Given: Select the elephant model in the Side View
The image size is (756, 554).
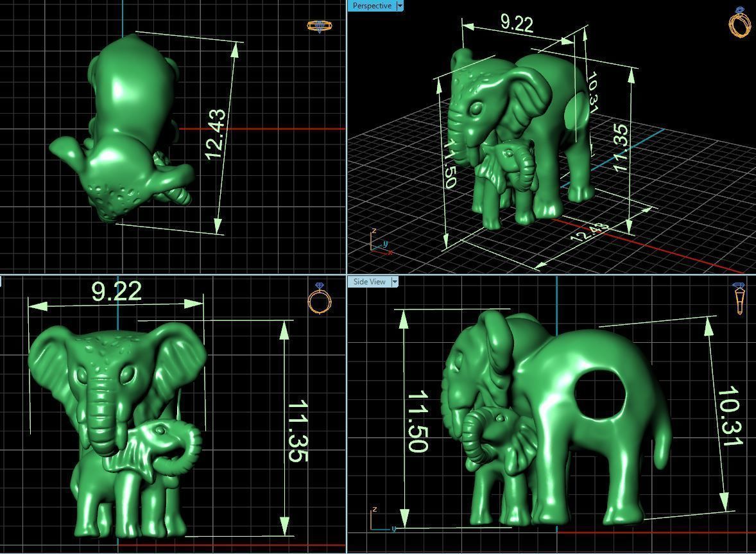Looking at the screenshot, I should (557, 419).
